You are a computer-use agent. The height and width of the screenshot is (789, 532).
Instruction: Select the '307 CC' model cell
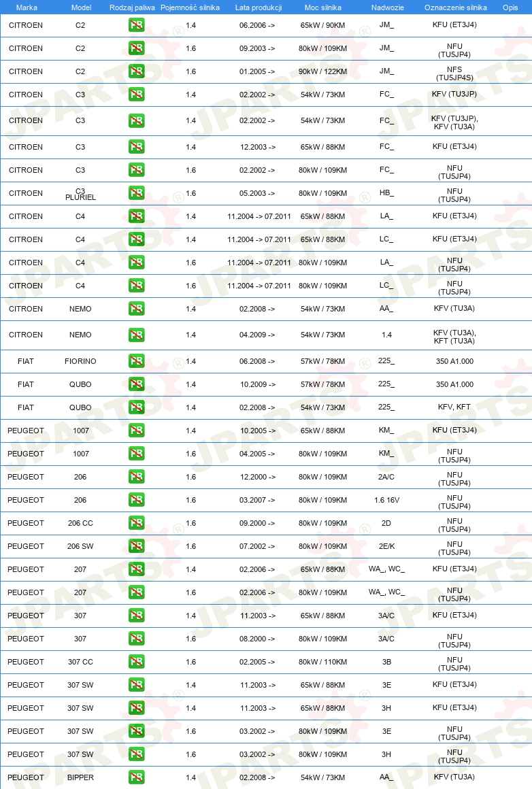(80, 662)
